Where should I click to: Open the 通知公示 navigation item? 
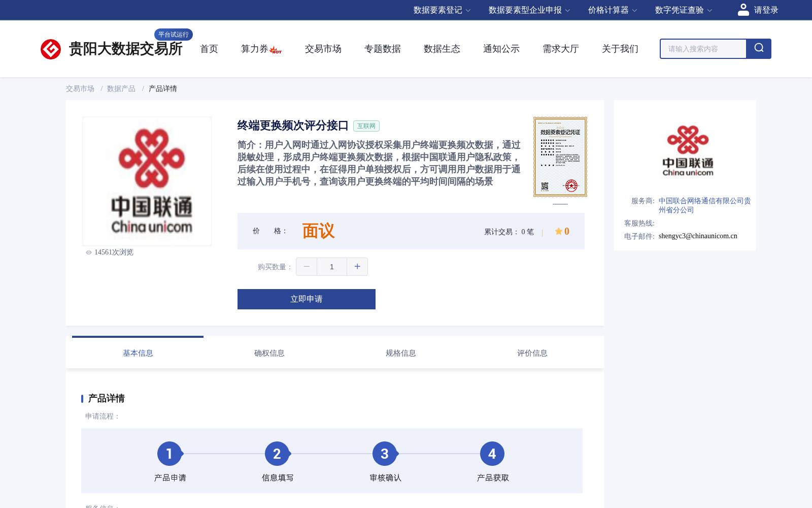pyautogui.click(x=501, y=49)
